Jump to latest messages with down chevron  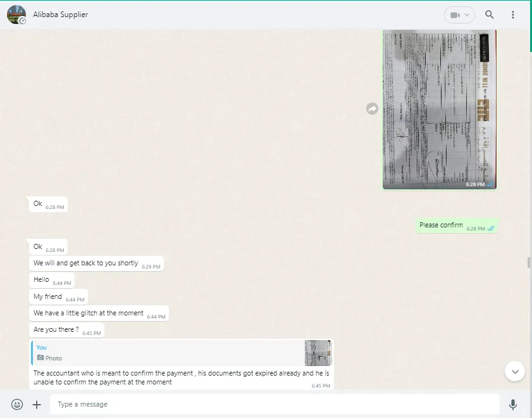[515, 372]
